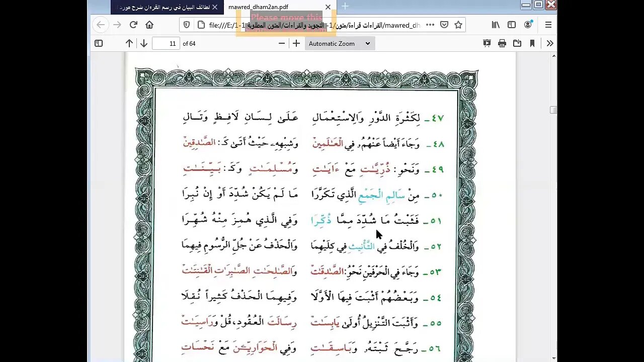Viewport: 644px width, 362px height.
Task: Print the PDF document
Action: [502, 44]
